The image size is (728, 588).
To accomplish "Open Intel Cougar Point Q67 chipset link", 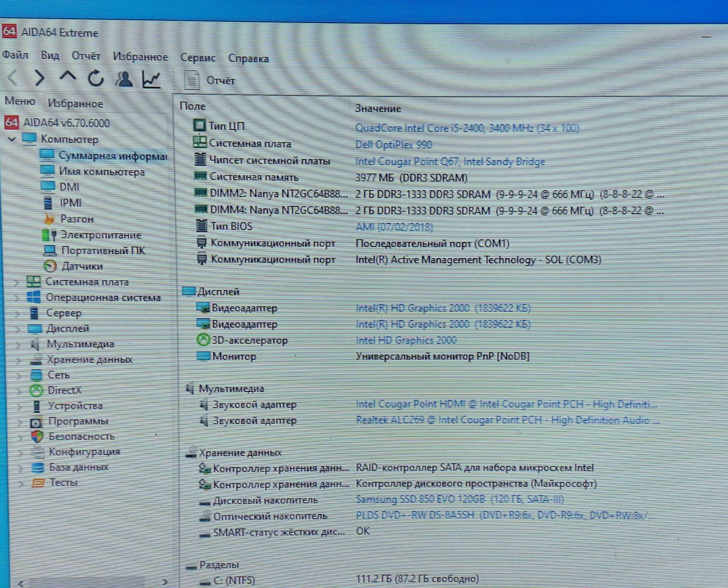I will (450, 161).
